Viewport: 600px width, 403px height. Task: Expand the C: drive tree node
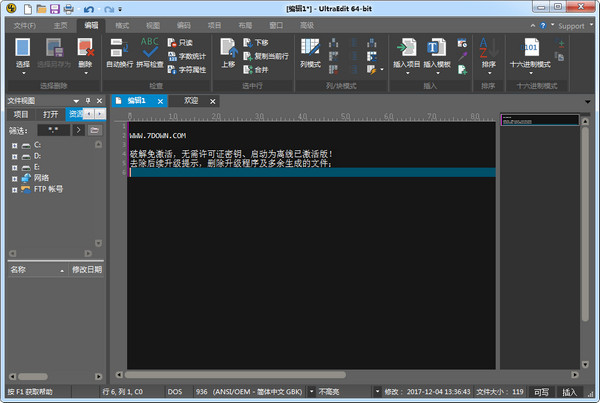15,145
